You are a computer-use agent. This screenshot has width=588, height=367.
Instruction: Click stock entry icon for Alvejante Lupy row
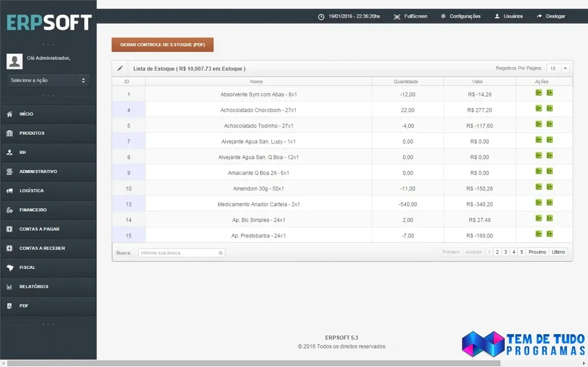(x=539, y=140)
